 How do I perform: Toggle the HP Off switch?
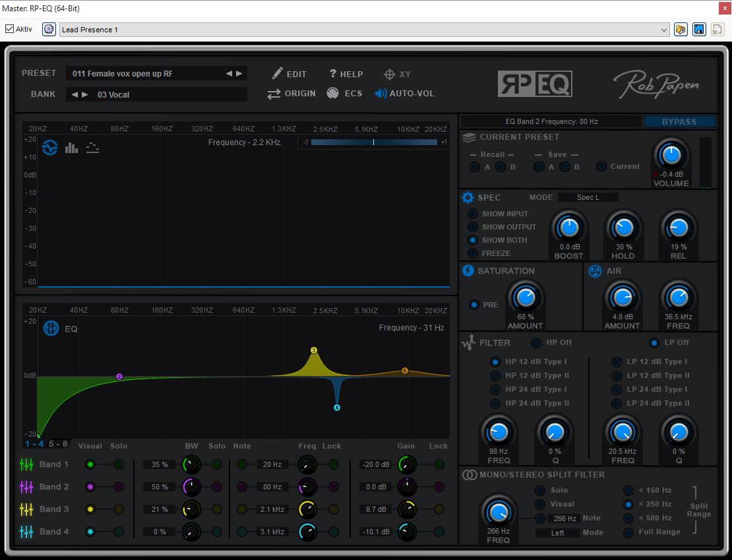click(536, 342)
